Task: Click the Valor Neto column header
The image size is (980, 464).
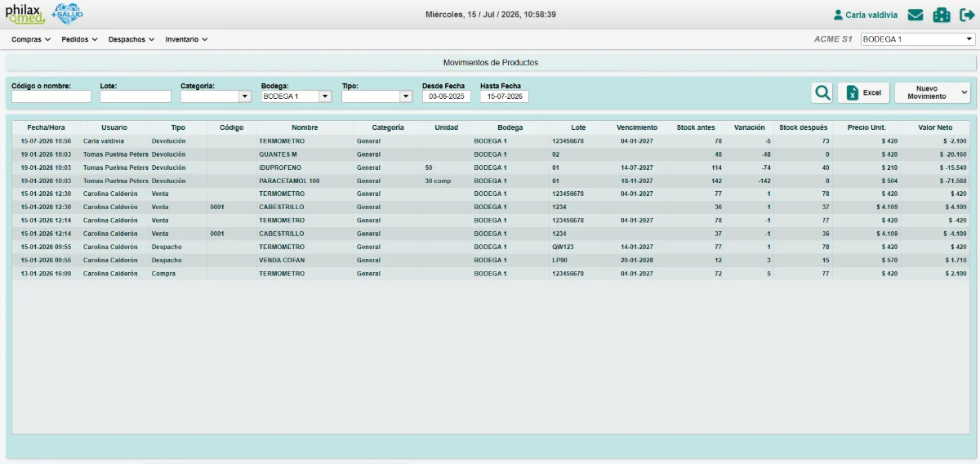Action: [x=935, y=127]
